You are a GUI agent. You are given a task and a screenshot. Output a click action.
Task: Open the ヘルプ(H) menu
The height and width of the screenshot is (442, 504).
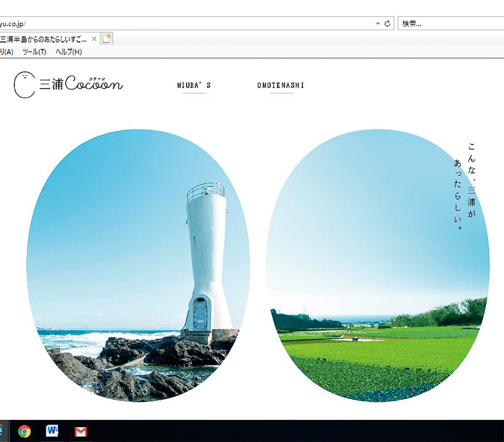click(68, 52)
